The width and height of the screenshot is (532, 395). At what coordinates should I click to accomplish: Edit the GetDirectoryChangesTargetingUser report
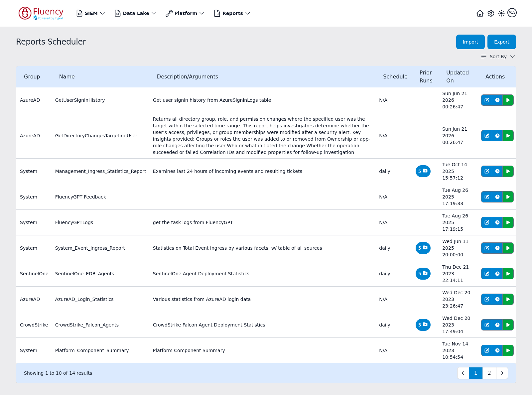tap(487, 136)
